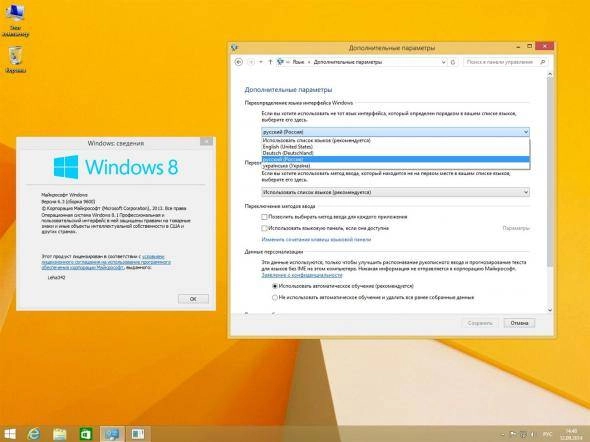Collapse the interface language dropdown

click(x=526, y=132)
